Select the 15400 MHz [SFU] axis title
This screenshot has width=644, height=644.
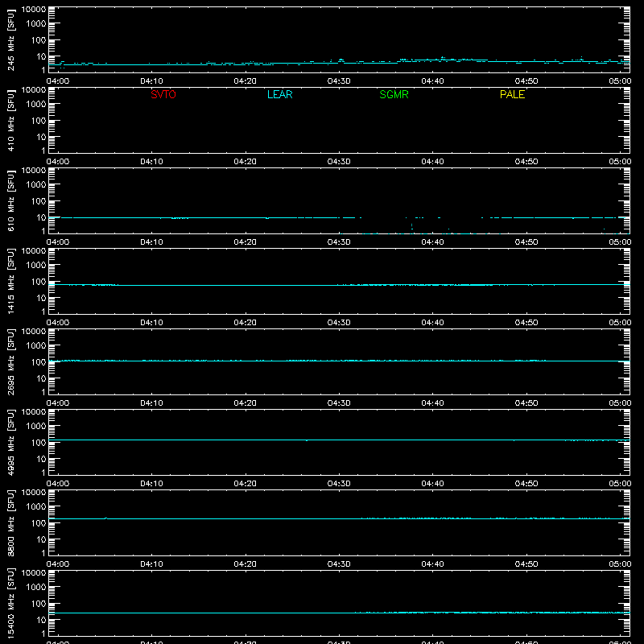(x=10, y=603)
